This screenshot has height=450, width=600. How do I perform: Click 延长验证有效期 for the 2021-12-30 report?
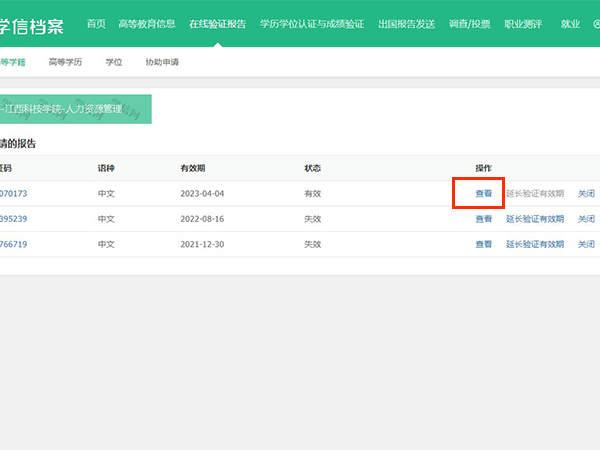pyautogui.click(x=535, y=244)
